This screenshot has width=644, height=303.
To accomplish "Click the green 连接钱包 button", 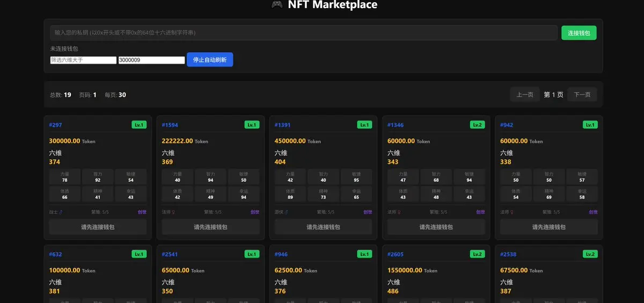I will click(579, 33).
